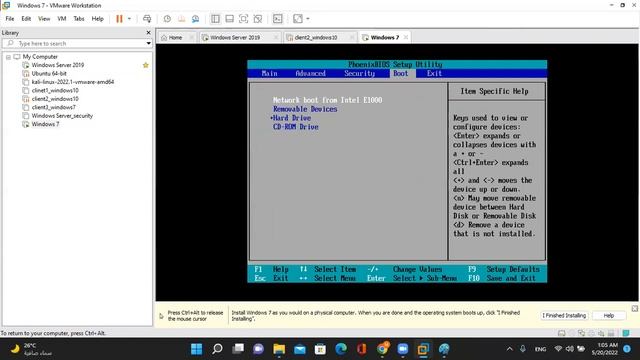The image size is (640, 360).
Task: Select kali-linux-2022.1-vmware-amd64 in the Library
Action: [73, 82]
